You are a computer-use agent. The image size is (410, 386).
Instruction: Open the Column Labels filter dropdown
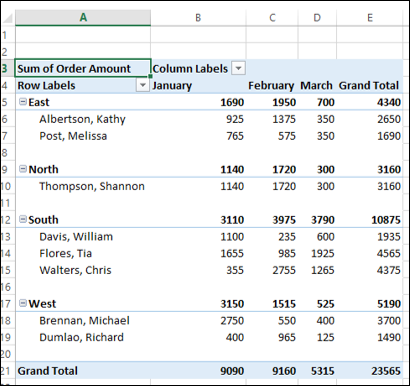click(238, 68)
